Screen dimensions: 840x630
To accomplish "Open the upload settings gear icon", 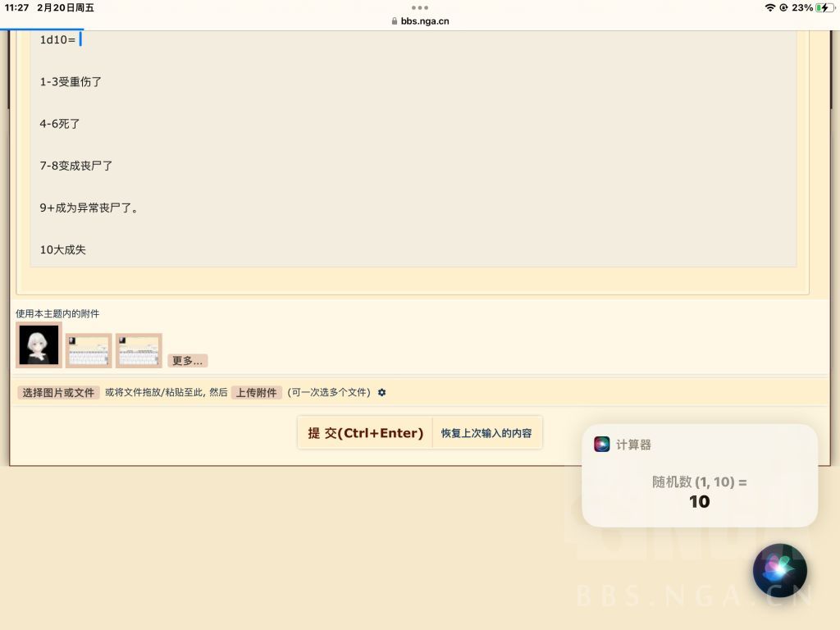I will 381,392.
